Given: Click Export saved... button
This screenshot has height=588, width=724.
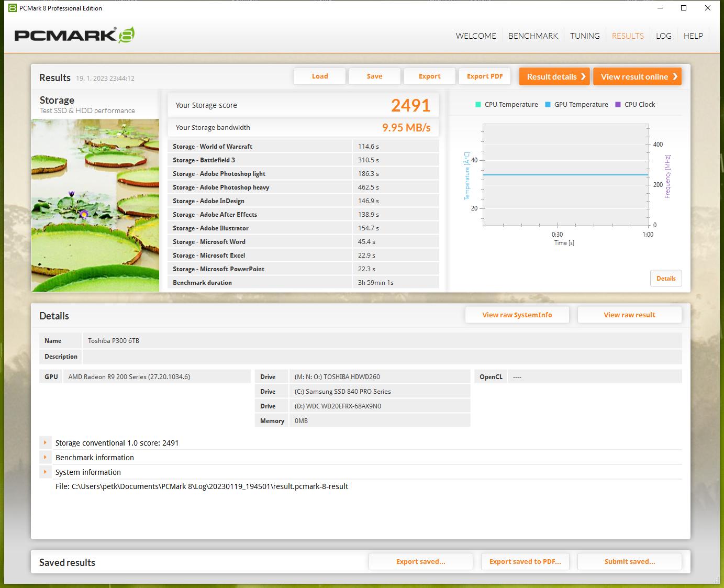Looking at the screenshot, I should (421, 561).
